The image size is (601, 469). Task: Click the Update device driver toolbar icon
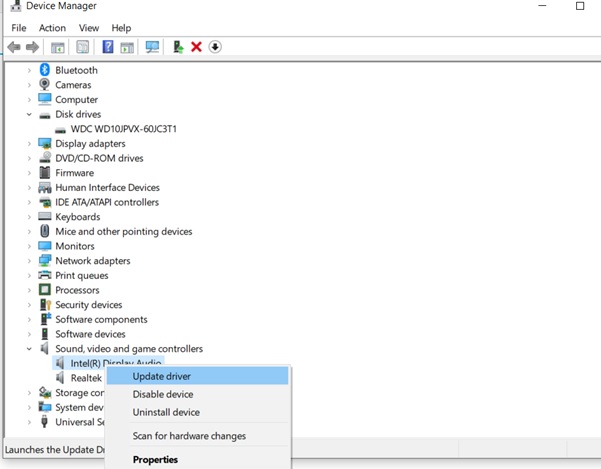click(x=178, y=47)
